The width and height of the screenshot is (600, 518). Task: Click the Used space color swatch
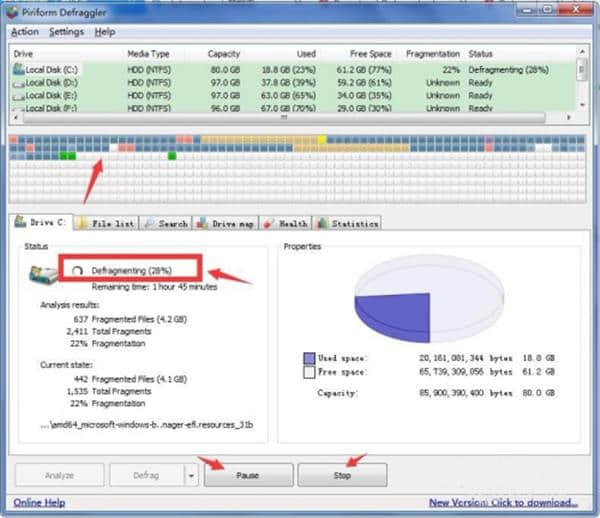pos(310,357)
